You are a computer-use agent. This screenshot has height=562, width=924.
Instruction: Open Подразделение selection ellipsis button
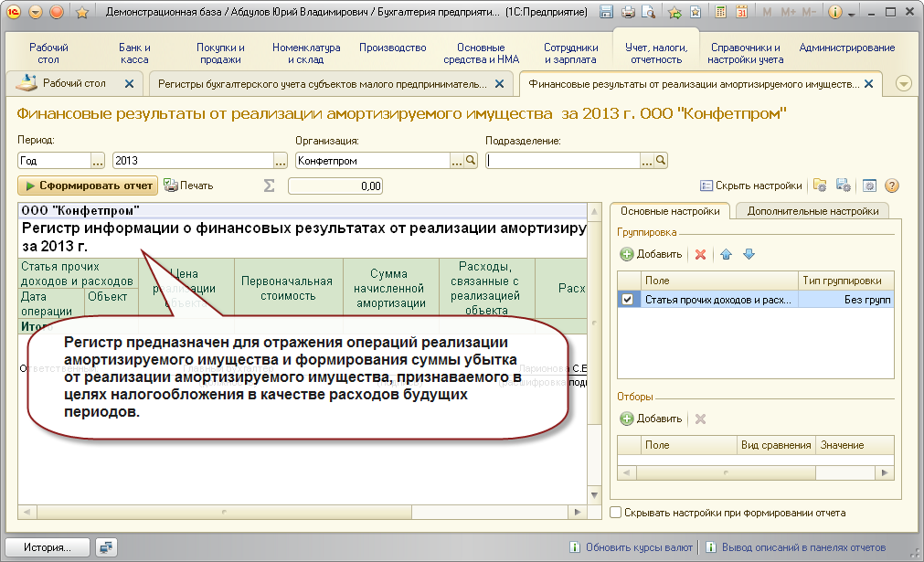647,160
